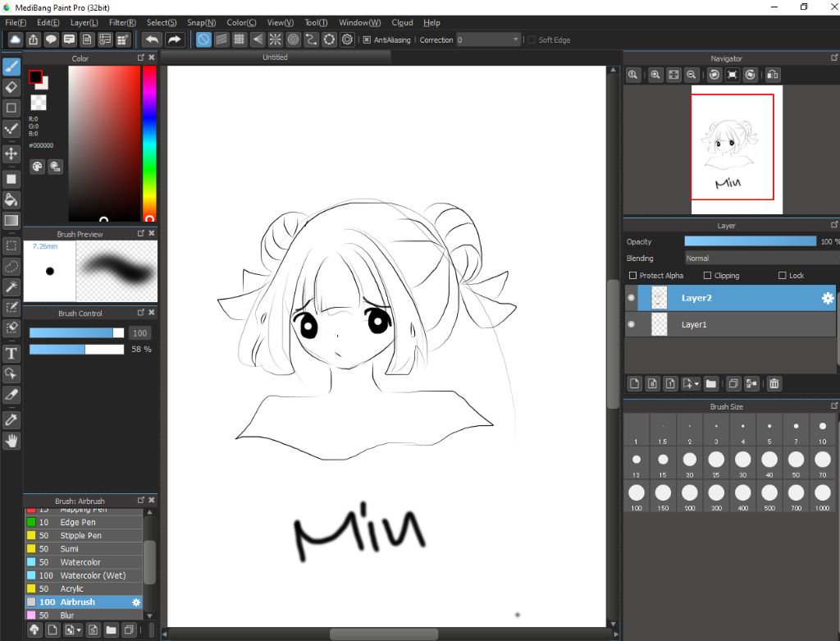Screen dimensions: 840x641
Task: Select the Bucket fill tool
Action: coord(11,200)
